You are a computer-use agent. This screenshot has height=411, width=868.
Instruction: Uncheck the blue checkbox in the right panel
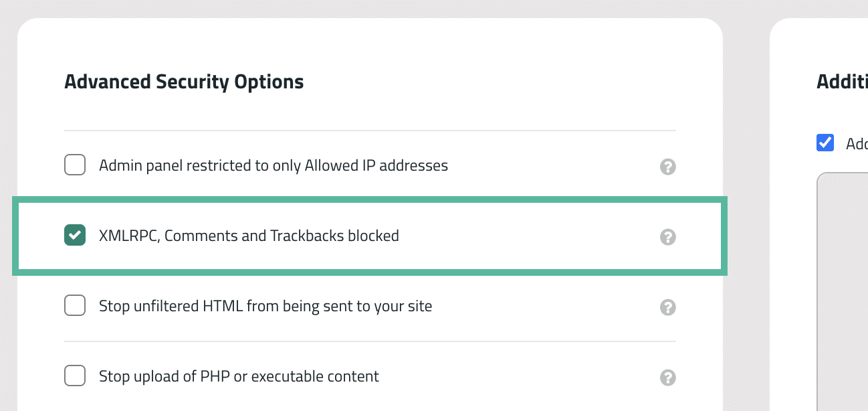825,143
